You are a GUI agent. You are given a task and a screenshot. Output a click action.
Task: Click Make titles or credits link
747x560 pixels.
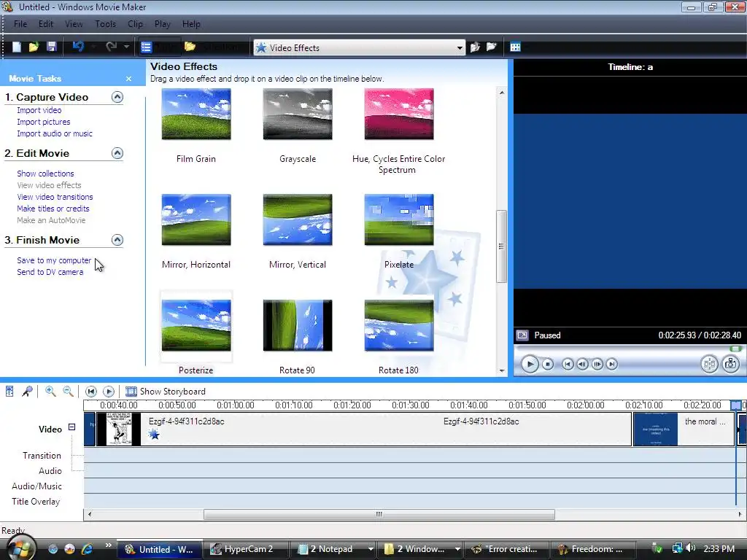tap(53, 209)
